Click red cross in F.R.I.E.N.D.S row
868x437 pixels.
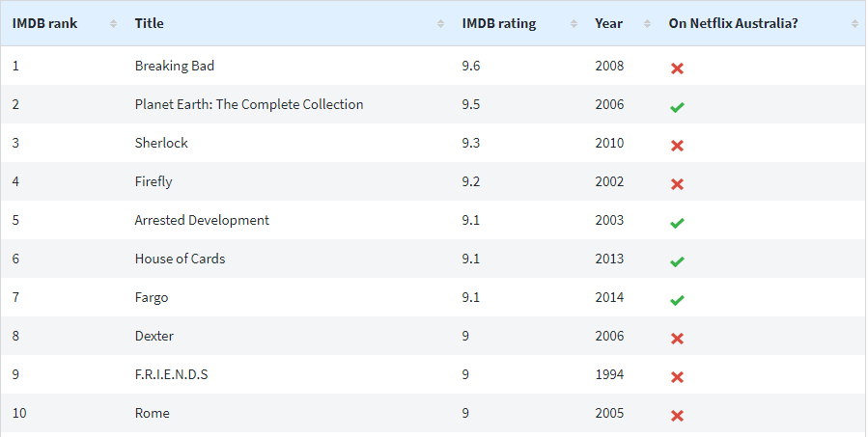click(677, 377)
